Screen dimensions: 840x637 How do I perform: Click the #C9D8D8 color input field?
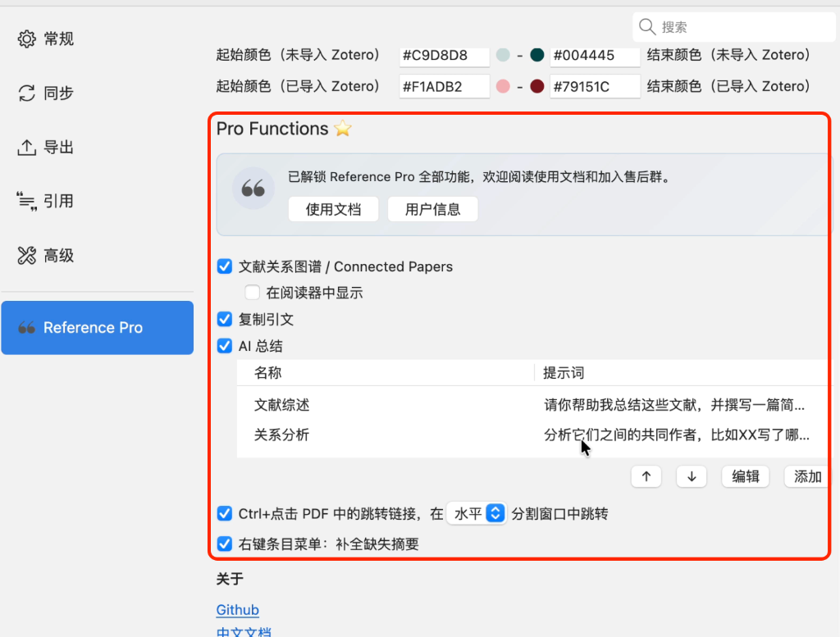tap(444, 56)
